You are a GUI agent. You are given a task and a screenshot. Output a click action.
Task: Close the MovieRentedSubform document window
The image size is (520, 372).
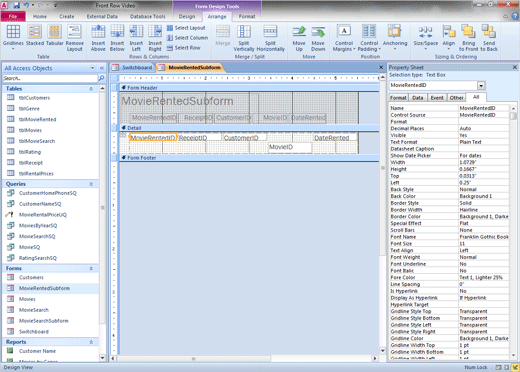pos(381,67)
